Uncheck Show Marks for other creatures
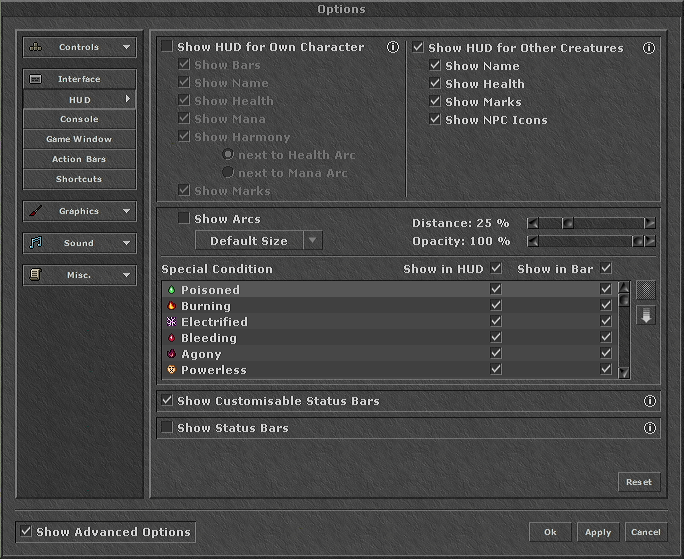The height and width of the screenshot is (559, 684). point(435,101)
